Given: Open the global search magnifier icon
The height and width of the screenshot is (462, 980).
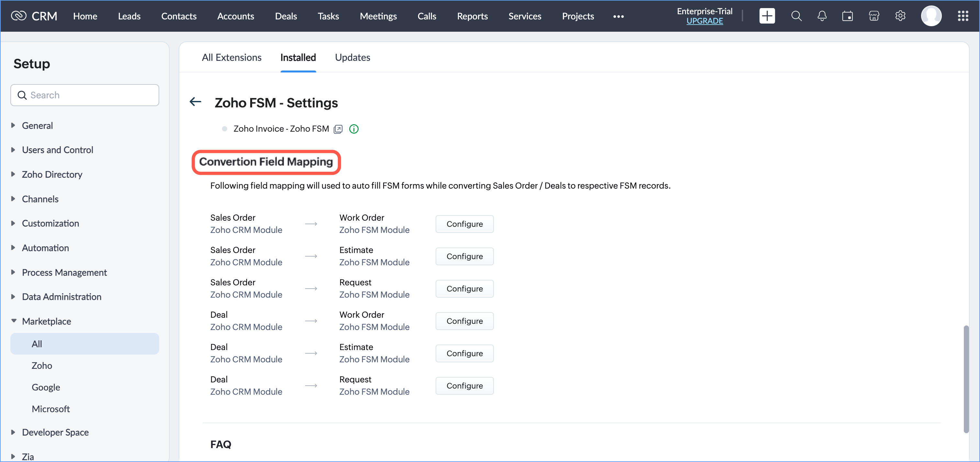Looking at the screenshot, I should click(796, 16).
